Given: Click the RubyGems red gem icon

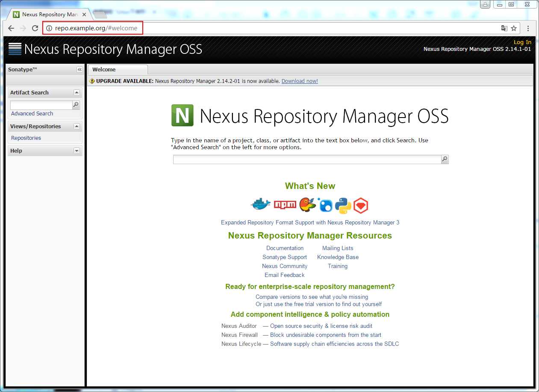Looking at the screenshot, I should (x=361, y=206).
